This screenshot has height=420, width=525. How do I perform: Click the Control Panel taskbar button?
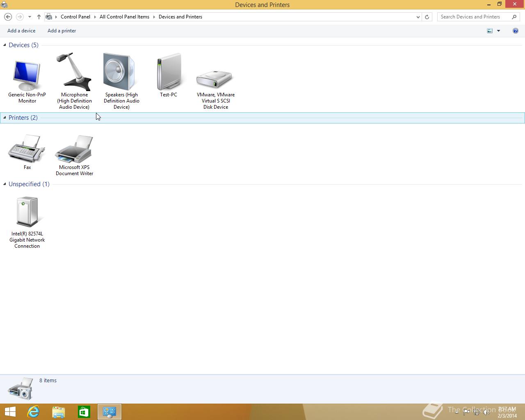pos(110,412)
